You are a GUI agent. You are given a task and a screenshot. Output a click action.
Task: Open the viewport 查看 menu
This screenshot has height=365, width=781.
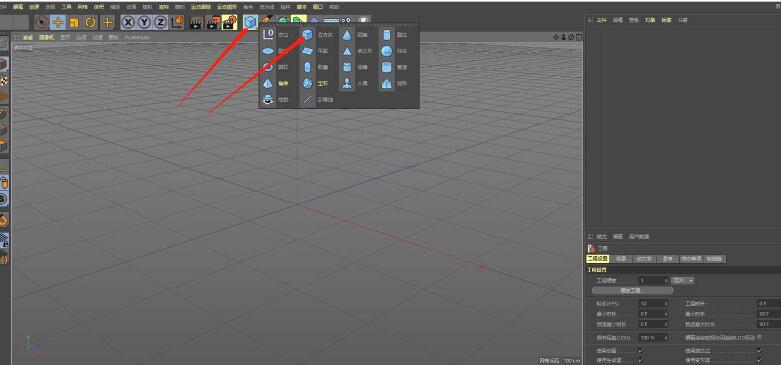27,37
